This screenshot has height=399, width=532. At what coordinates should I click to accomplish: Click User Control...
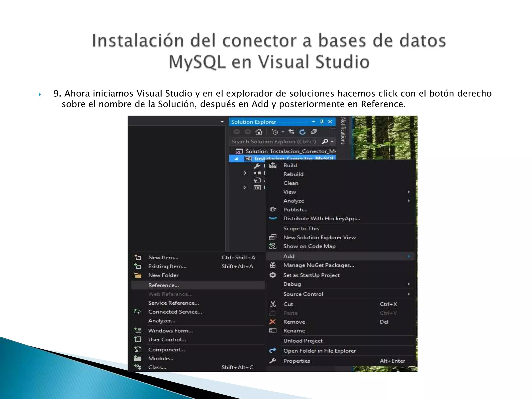(198, 340)
